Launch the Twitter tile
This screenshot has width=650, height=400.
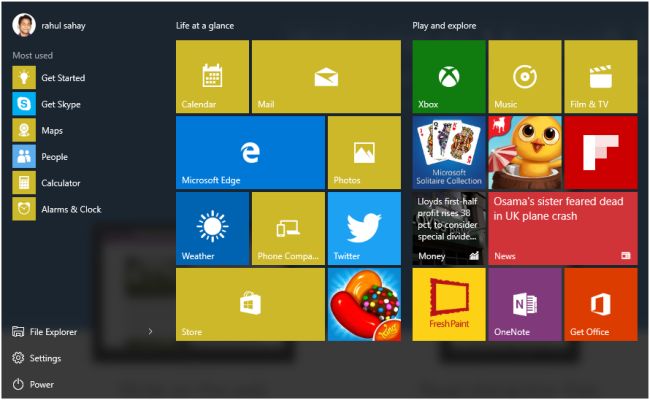coord(364,228)
